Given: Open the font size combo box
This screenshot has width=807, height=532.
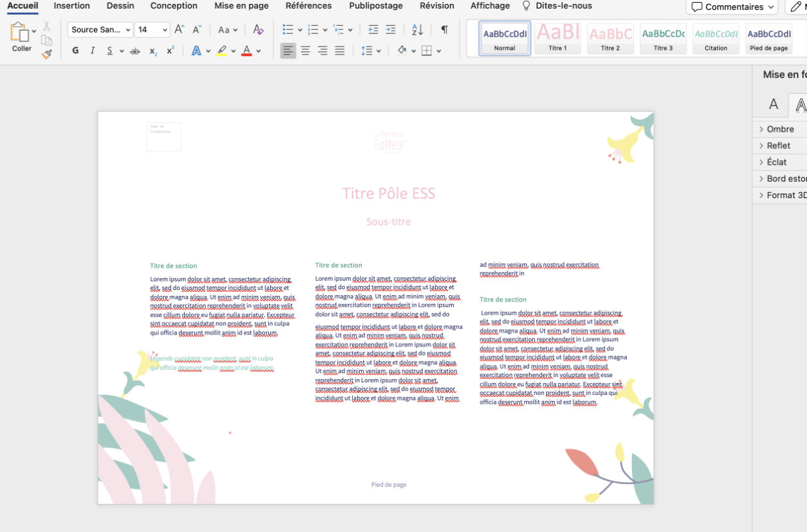Looking at the screenshot, I should 152,30.
